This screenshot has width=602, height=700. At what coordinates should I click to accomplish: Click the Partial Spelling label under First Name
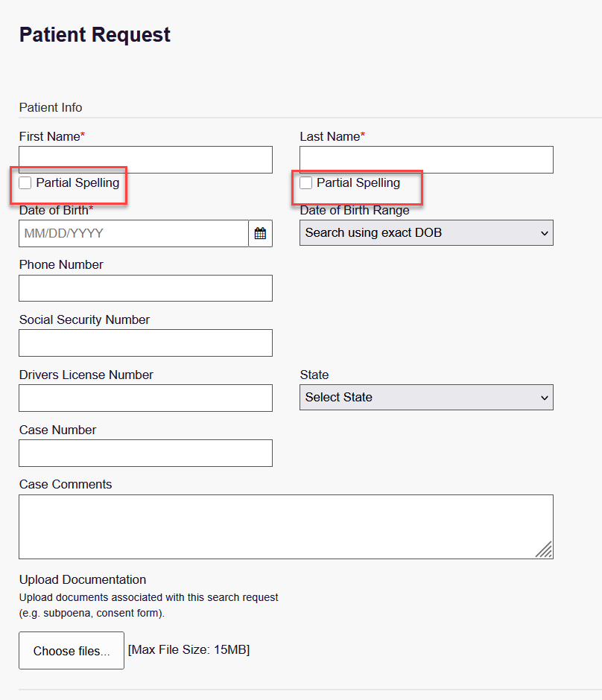coord(77,183)
